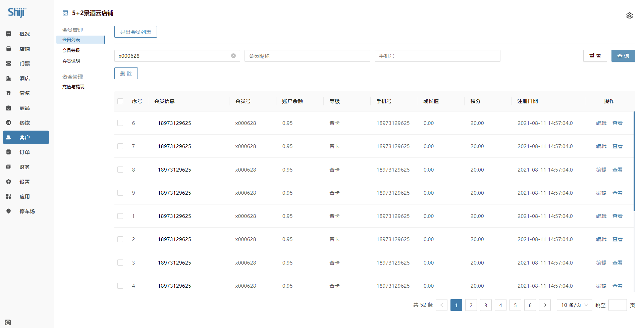Go to page 2
This screenshot has width=644, height=328.
(471, 305)
